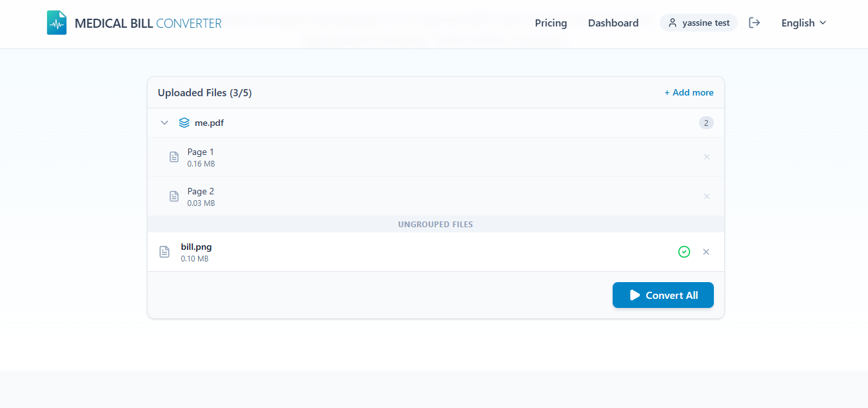Go to the Dashboard
Viewport: 868px width, 408px height.
click(613, 23)
